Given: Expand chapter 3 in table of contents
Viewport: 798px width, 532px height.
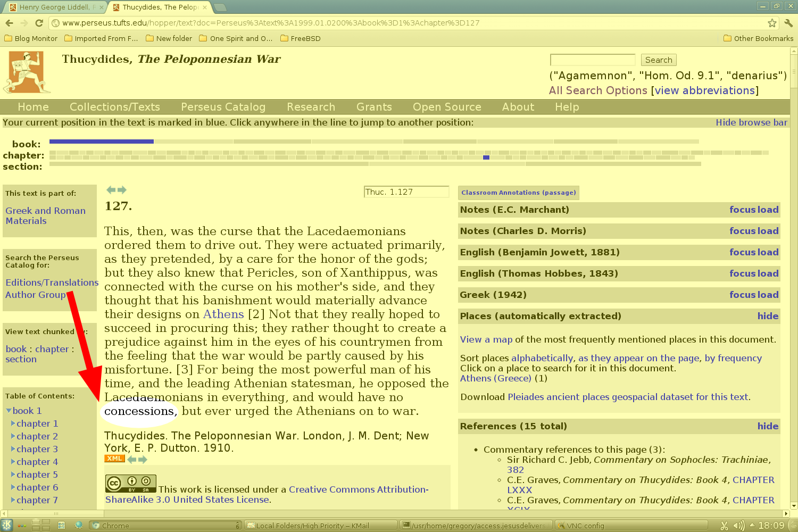Looking at the screenshot, I should click(13, 449).
